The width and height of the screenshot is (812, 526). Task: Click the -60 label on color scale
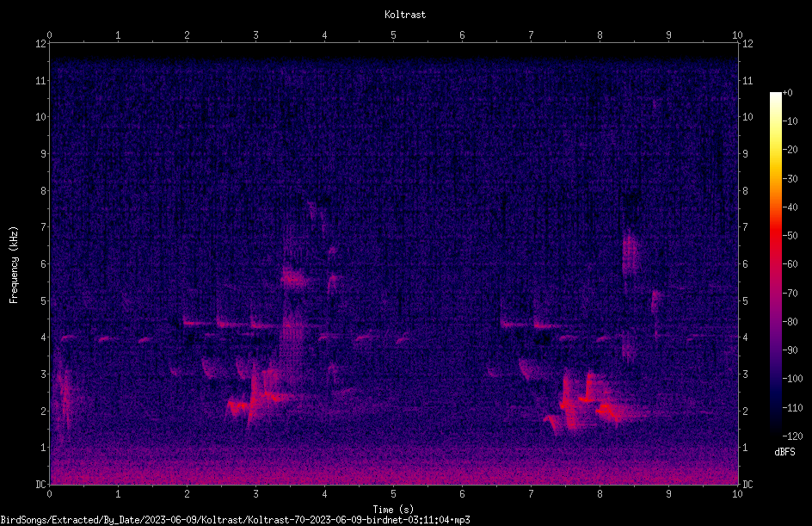coord(790,264)
